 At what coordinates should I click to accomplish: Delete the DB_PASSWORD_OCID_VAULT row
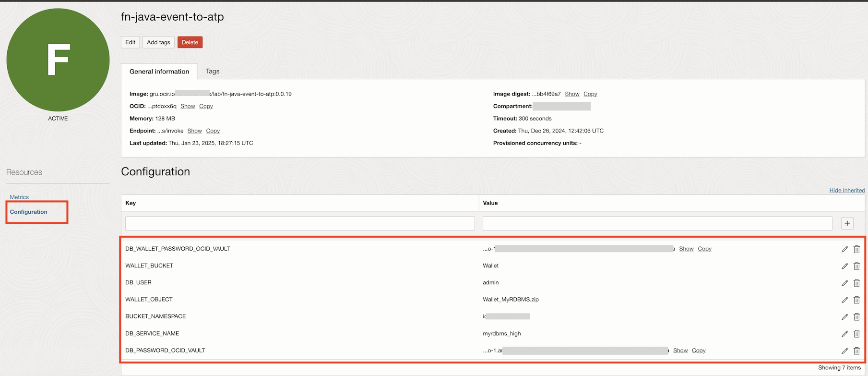[x=856, y=351]
